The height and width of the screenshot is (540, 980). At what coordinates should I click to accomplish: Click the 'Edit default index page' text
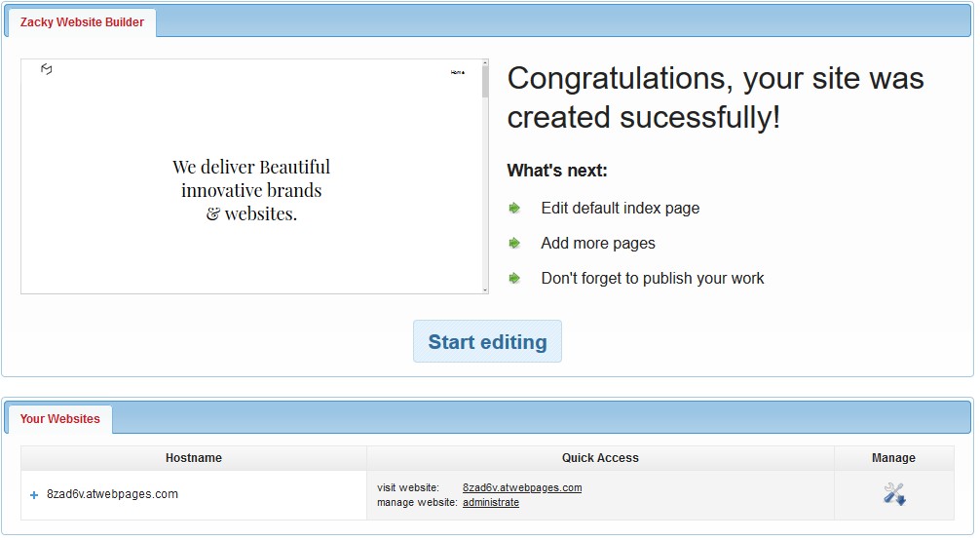click(x=620, y=209)
